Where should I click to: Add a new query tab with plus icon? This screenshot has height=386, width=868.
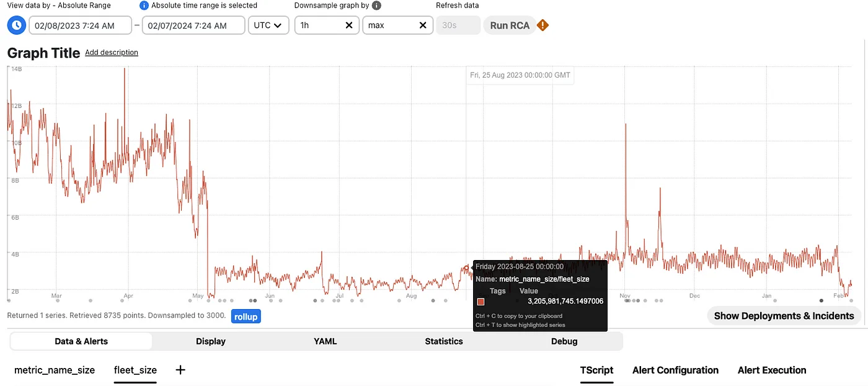[180, 370]
